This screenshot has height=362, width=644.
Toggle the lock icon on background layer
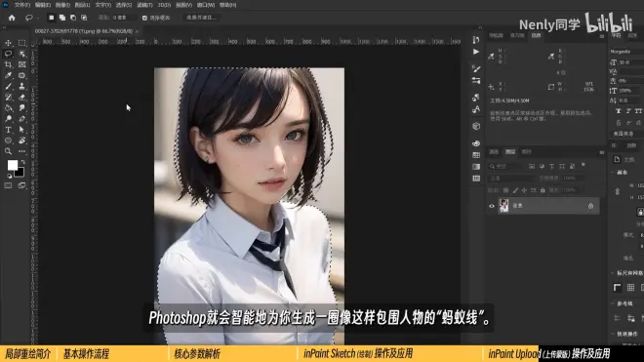590,206
